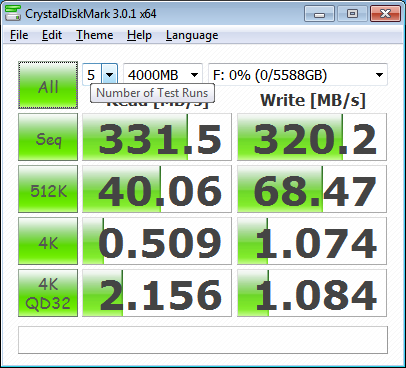406x368 pixels.
Task: Open the Language menu
Action: point(192,35)
